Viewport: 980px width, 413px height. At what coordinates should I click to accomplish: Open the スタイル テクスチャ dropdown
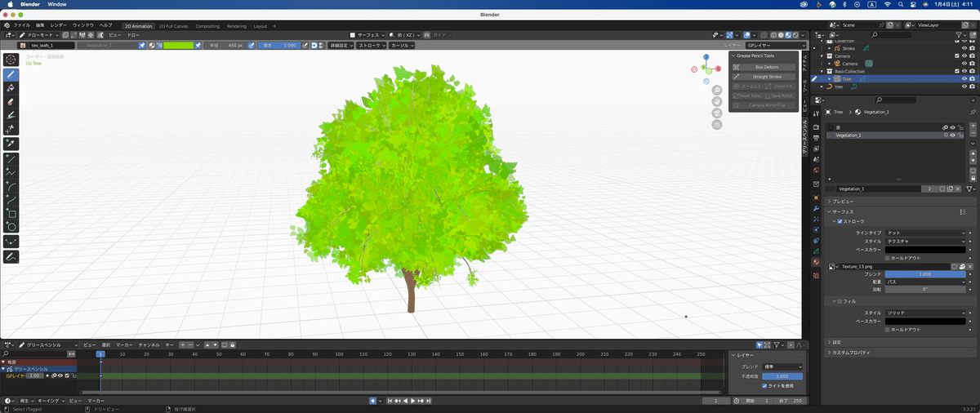click(925, 241)
